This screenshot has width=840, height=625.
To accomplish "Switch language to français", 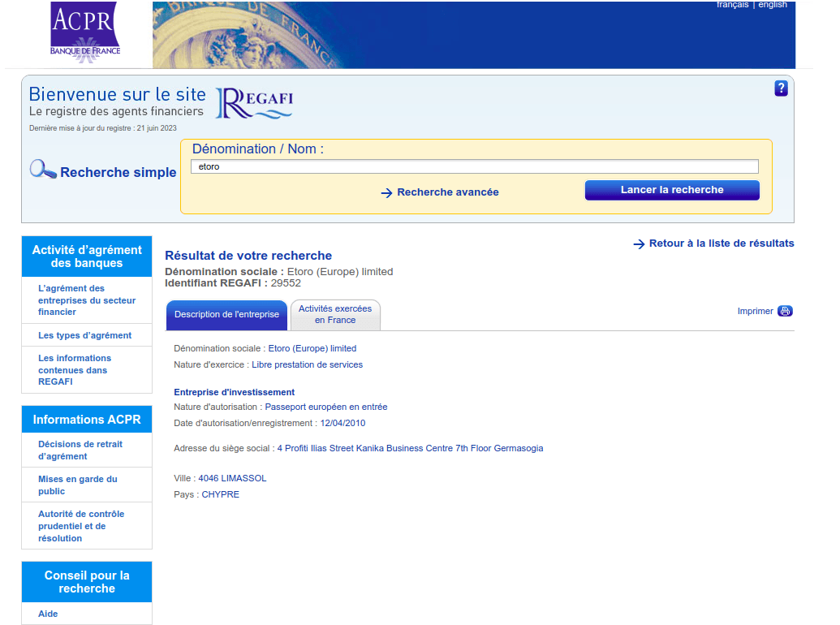I will [732, 5].
